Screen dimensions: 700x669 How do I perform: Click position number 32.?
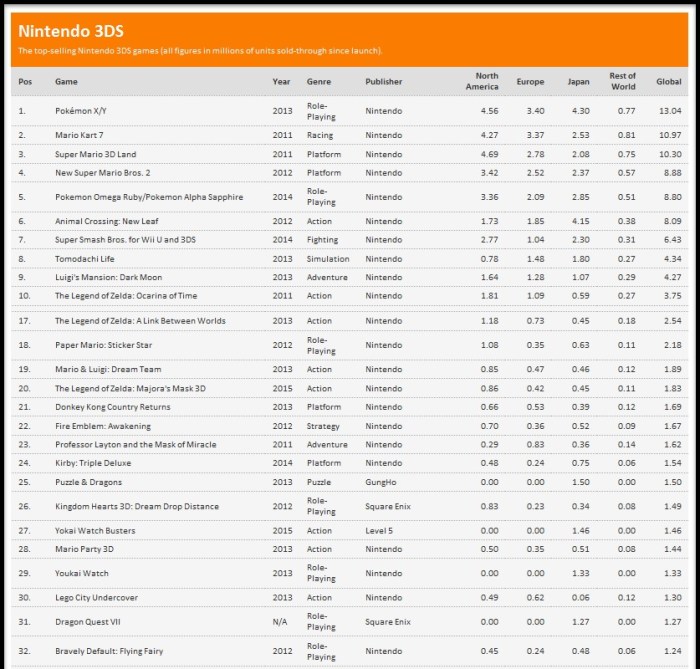24,651
